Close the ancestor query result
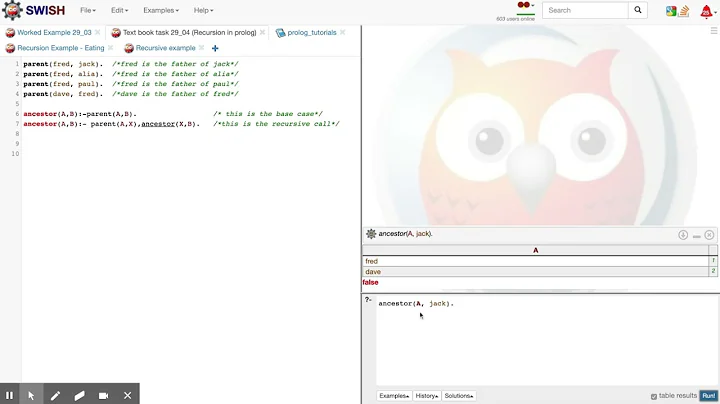The image size is (720, 404). tap(709, 235)
